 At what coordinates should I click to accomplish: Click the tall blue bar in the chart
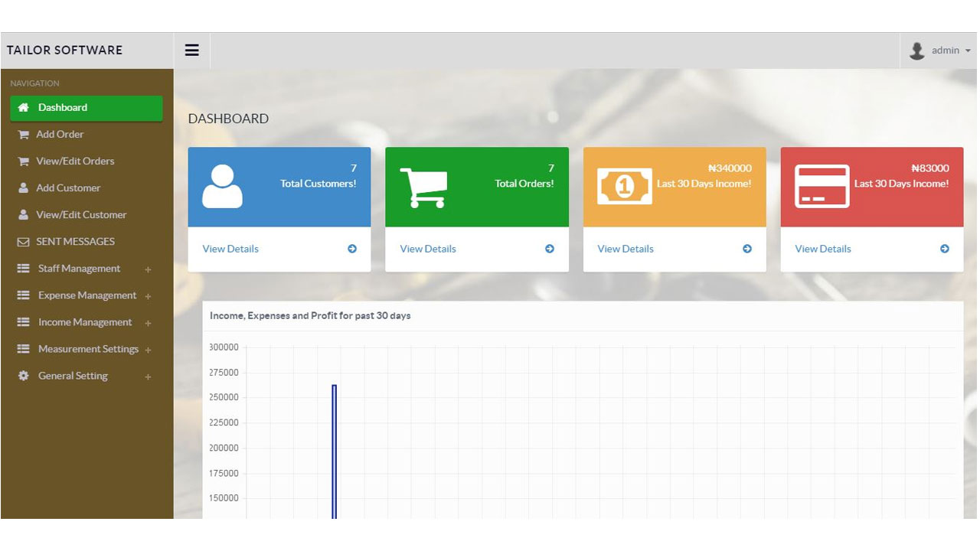[x=335, y=452]
